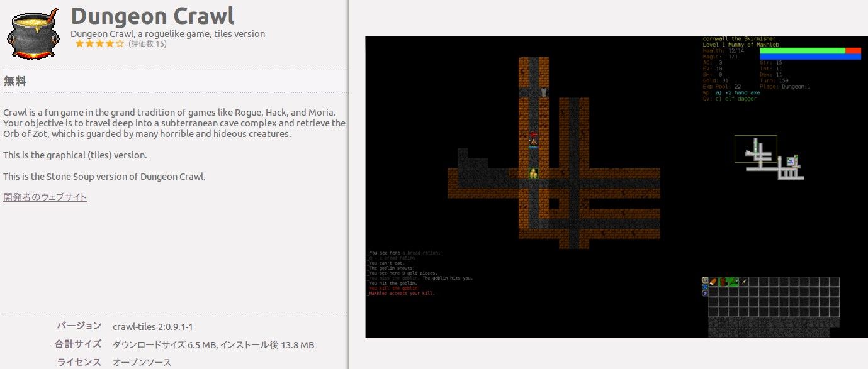Click the 'Qv: c) elf dagger' line

(730, 99)
